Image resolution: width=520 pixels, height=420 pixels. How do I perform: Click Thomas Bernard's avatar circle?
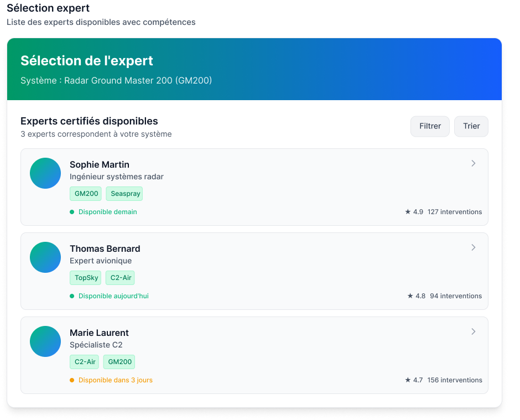tap(45, 257)
